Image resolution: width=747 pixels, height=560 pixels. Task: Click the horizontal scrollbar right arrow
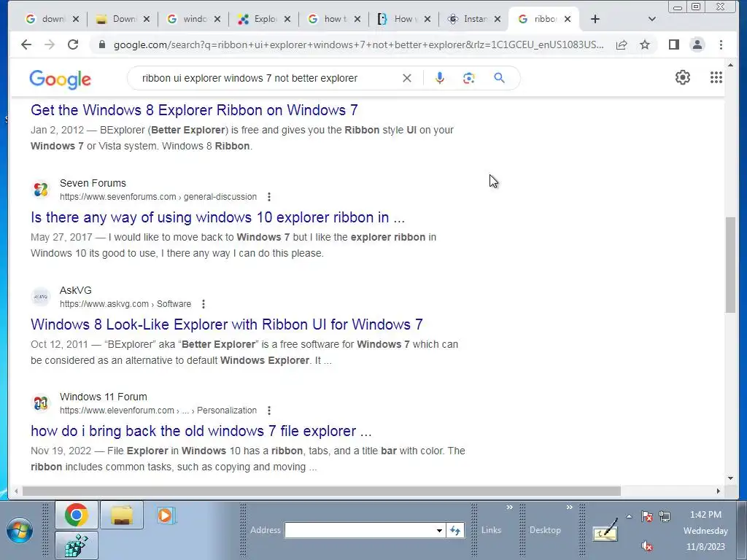point(719,491)
